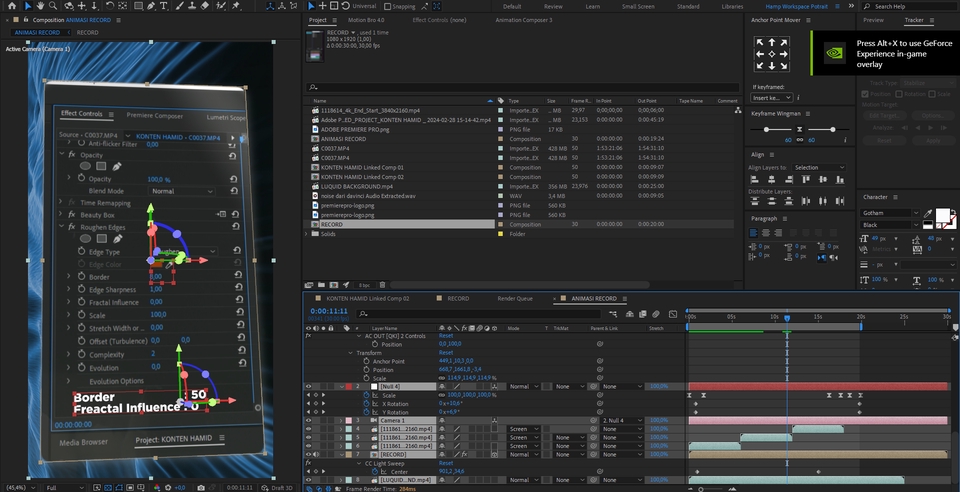
Task: Select the Eraser tool
Action: [204, 6]
